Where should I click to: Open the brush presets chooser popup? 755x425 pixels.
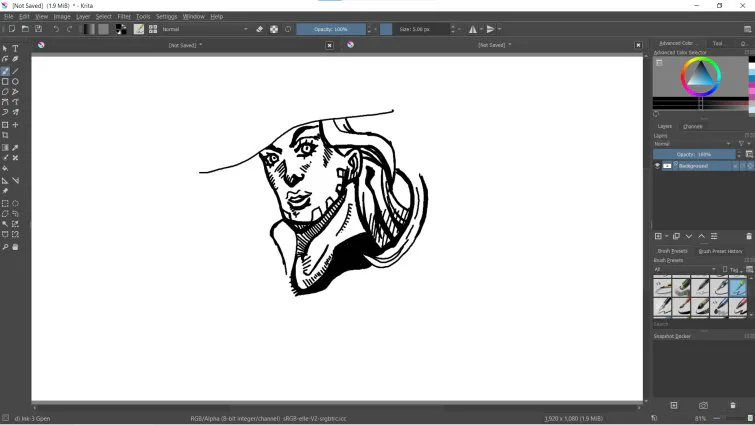(153, 29)
